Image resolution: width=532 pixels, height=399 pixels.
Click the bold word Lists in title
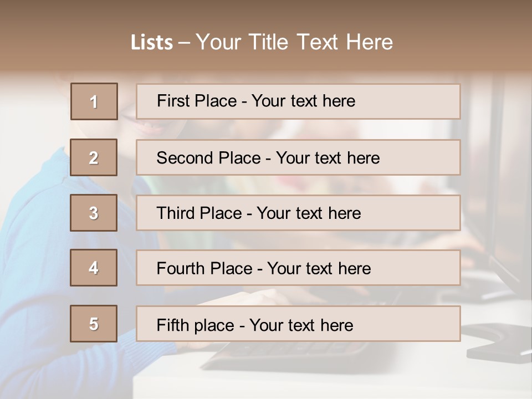coord(152,43)
